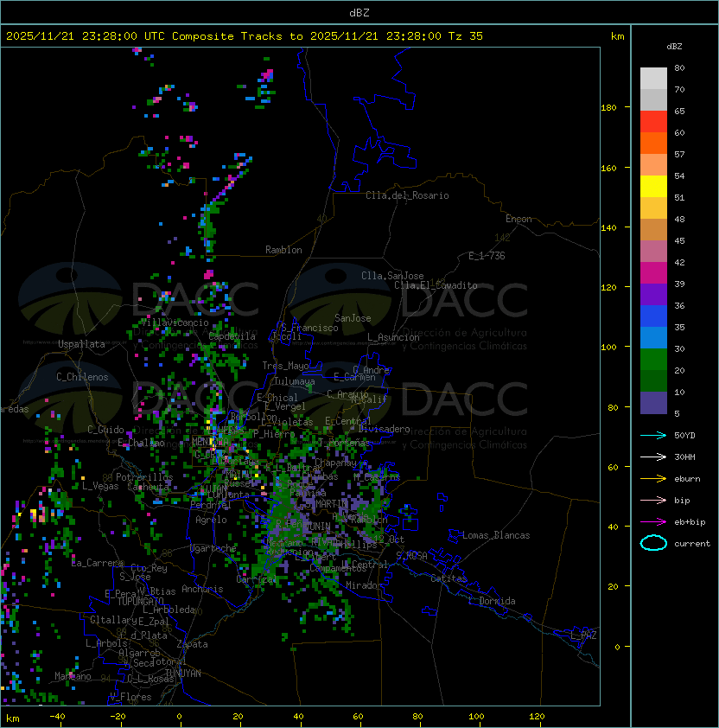Image resolution: width=719 pixels, height=728 pixels.
Task: Click the 'Encon' map label
Action: pyautogui.click(x=519, y=219)
